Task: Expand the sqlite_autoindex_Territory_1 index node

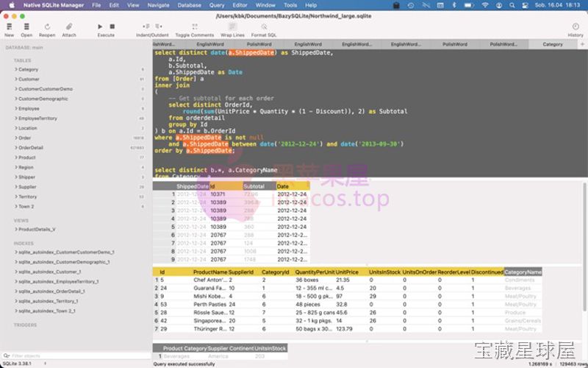Action: [16, 301]
